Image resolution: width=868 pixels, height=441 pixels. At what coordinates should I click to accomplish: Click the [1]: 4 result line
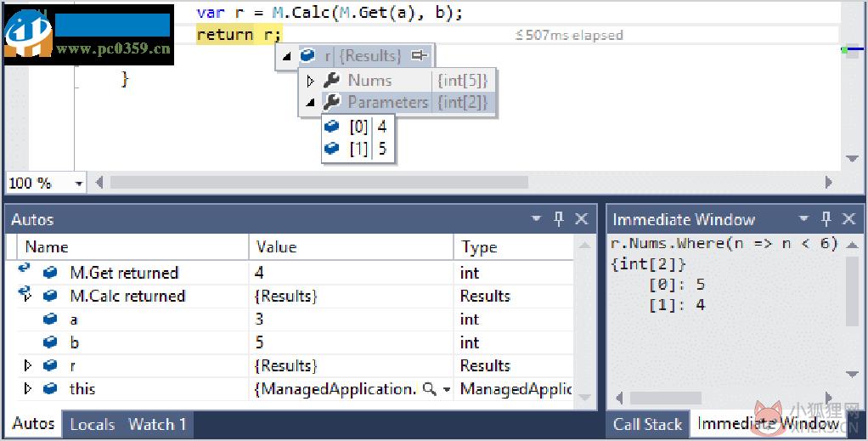pyautogui.click(x=676, y=305)
